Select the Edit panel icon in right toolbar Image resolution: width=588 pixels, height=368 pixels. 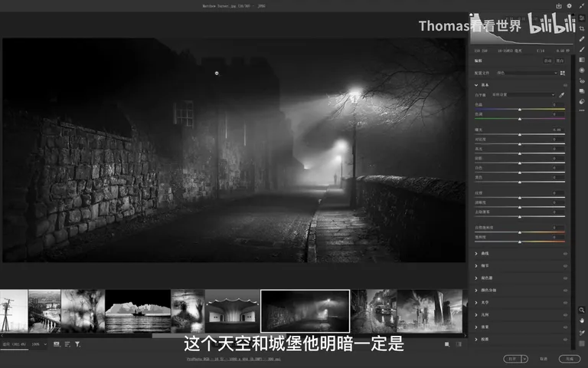click(x=582, y=18)
